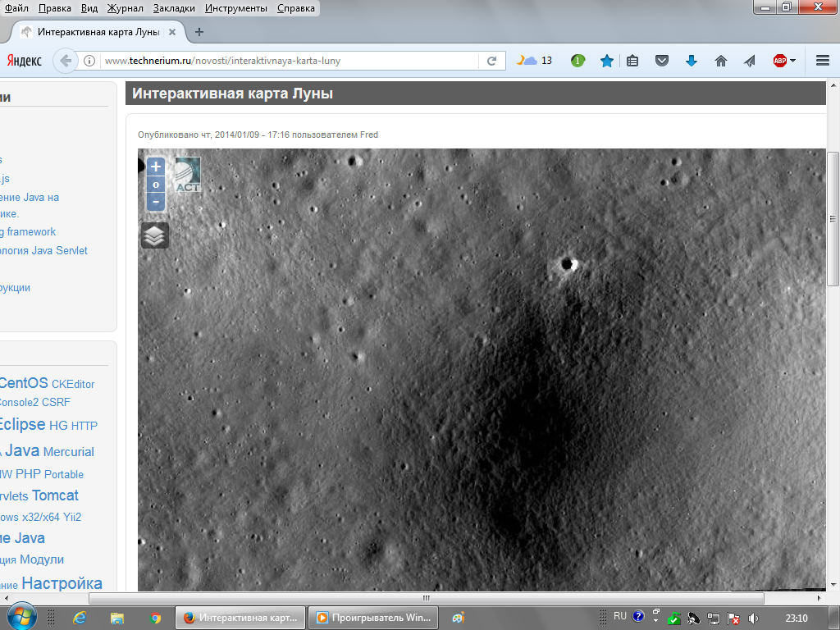Expand the Adblock Plus dropdown arrow

tap(793, 61)
